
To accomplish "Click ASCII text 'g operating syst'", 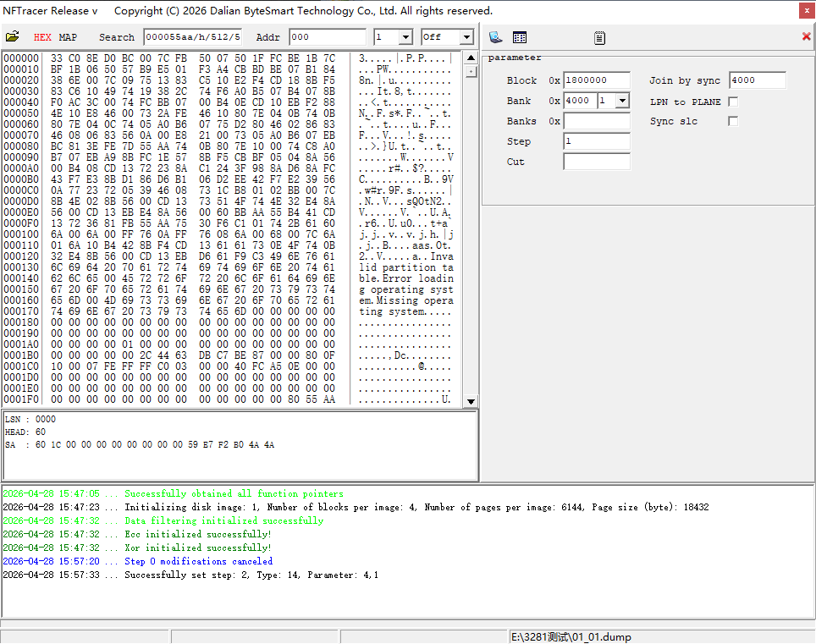I will pyautogui.click(x=406, y=289).
